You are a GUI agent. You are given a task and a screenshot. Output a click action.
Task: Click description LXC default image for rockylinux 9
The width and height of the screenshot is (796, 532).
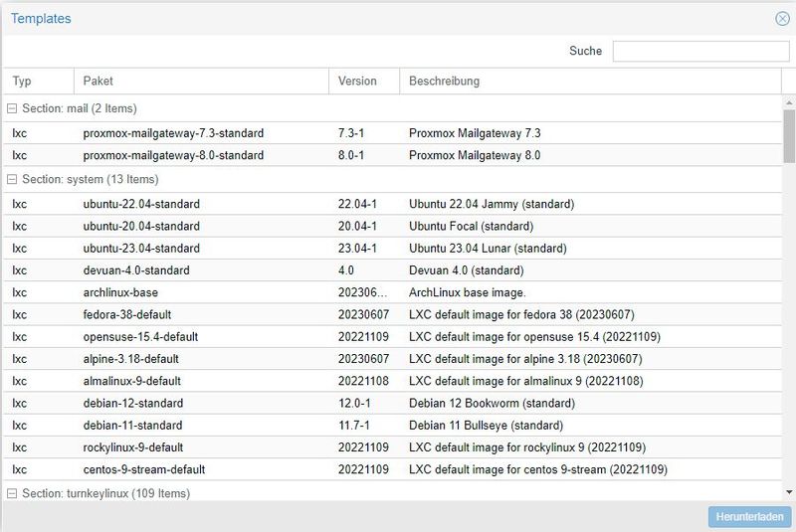click(527, 447)
